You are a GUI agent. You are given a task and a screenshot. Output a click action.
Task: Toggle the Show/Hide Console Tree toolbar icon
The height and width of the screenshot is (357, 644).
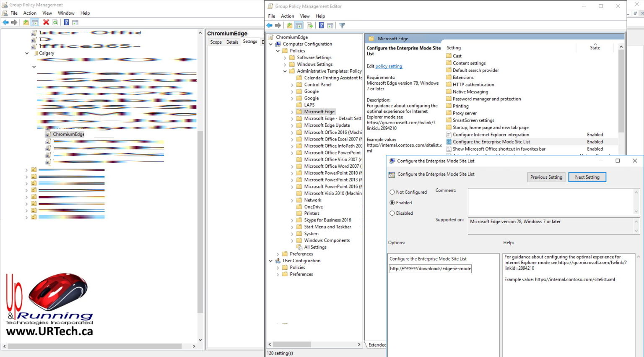299,25
